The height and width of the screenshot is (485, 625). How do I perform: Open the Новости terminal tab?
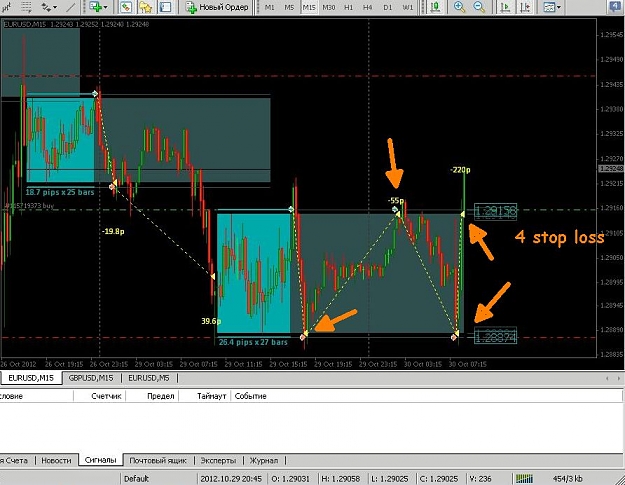(56, 460)
